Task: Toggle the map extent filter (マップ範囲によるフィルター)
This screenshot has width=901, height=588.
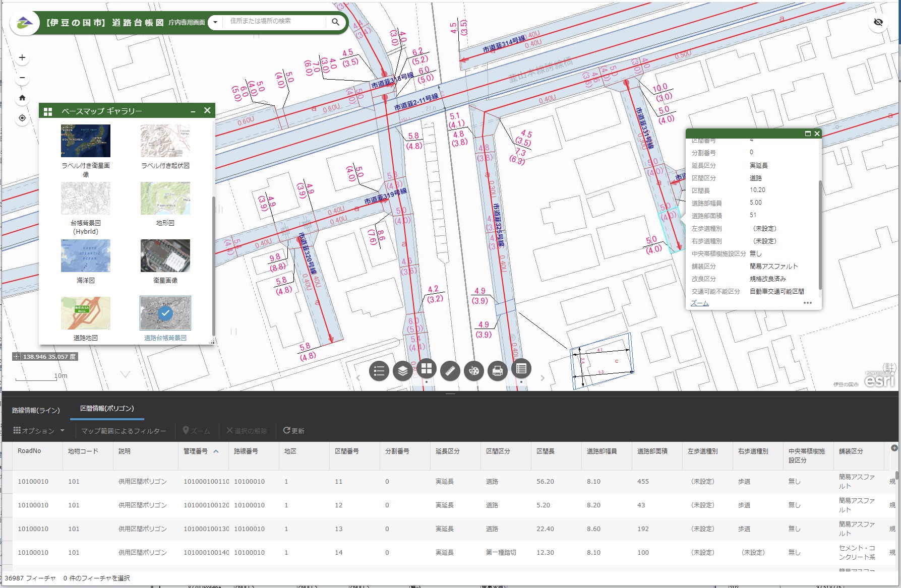Action: point(124,431)
